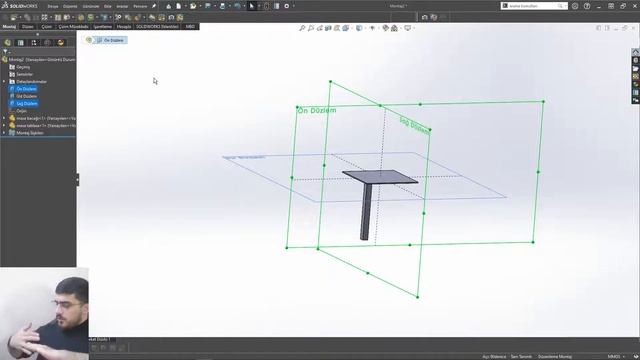The image size is (640, 360).
Task: Click the Zoom to Fit magnifier icon
Action: 302,28
